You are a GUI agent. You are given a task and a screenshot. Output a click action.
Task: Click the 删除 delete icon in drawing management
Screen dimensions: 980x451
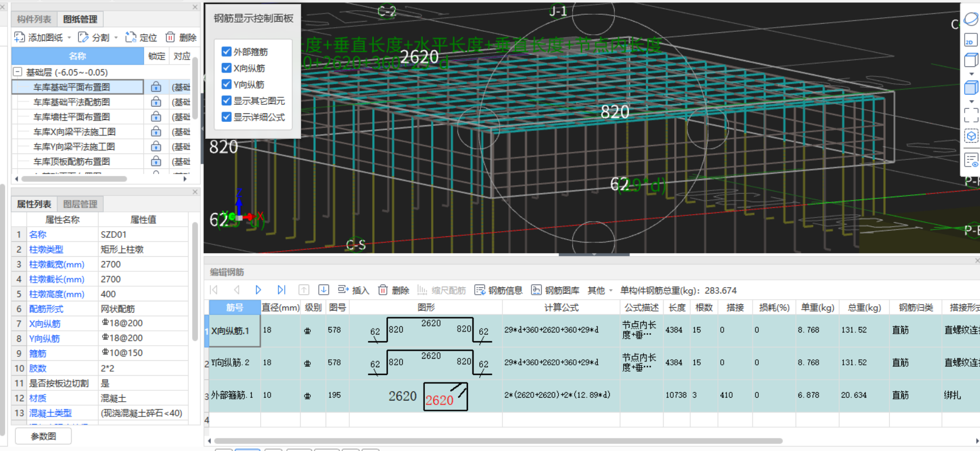coord(170,37)
